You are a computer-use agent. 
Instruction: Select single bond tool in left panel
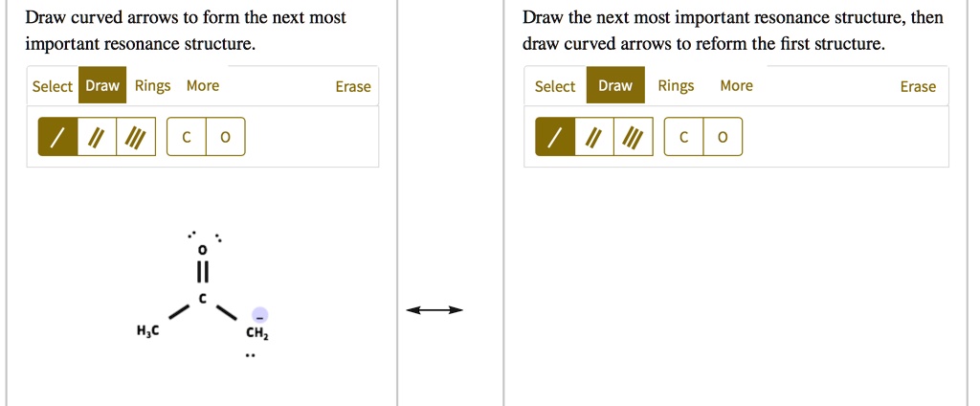click(x=58, y=136)
